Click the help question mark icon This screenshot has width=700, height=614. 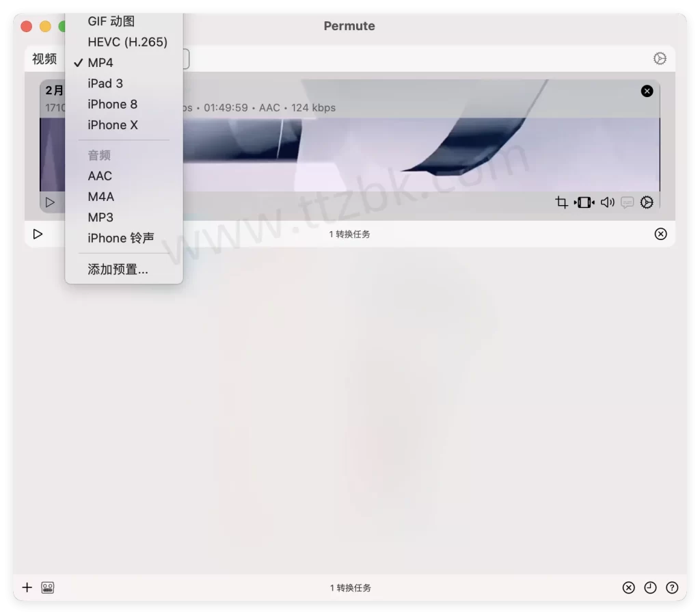pos(671,587)
